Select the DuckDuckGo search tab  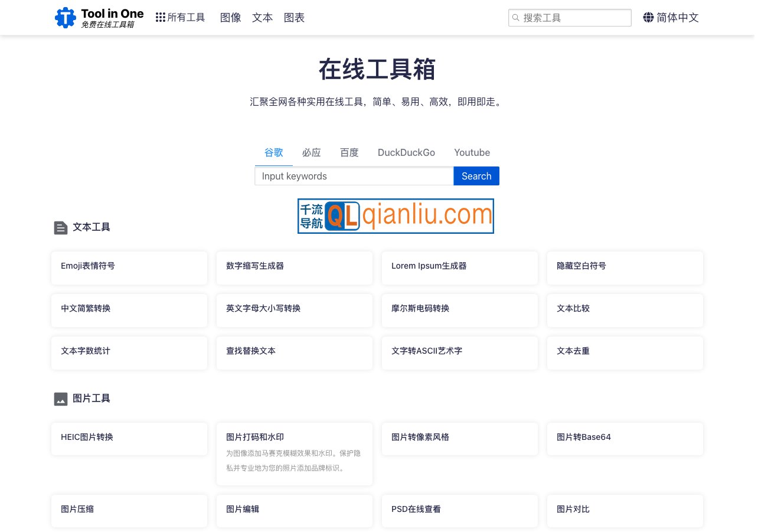(406, 152)
